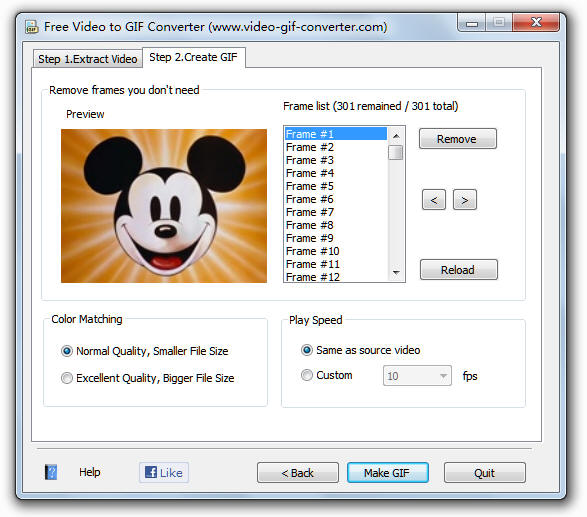Click the Remove frame button
The height and width of the screenshot is (517, 587).
point(457,139)
